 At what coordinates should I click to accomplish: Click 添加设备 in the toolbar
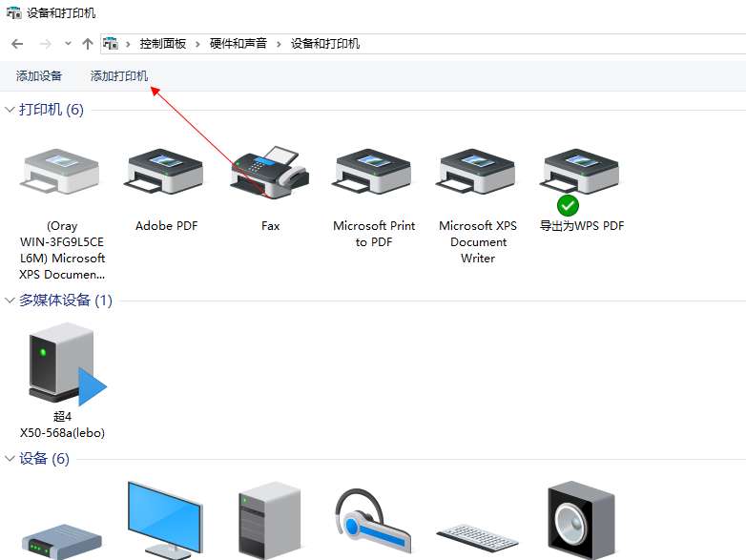(39, 76)
